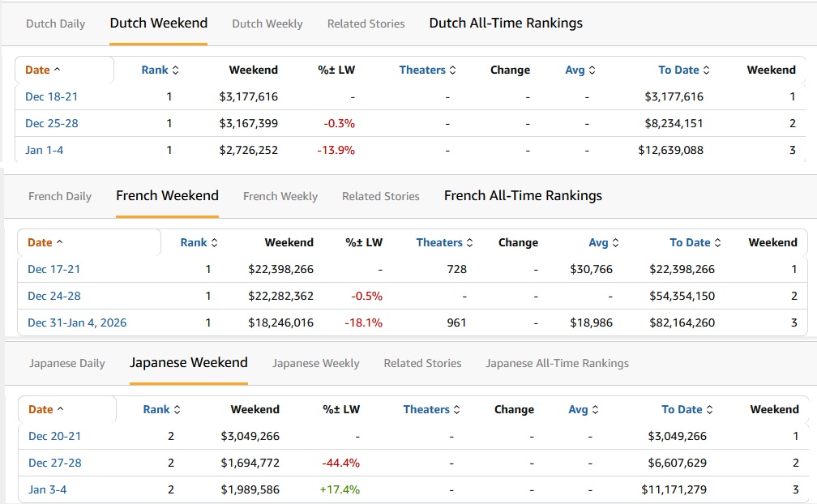This screenshot has width=817, height=504.
Task: Sort the Japanese table by To Date
Action: click(x=687, y=410)
